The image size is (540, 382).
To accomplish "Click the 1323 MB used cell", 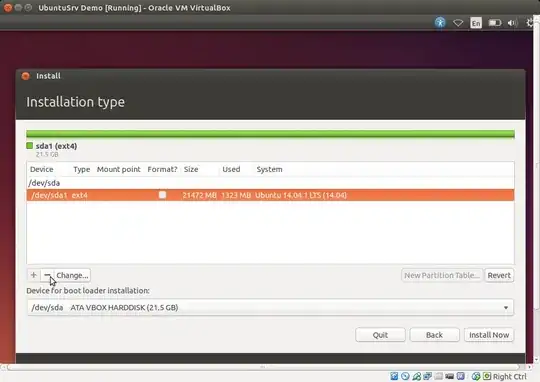I will 236,195.
